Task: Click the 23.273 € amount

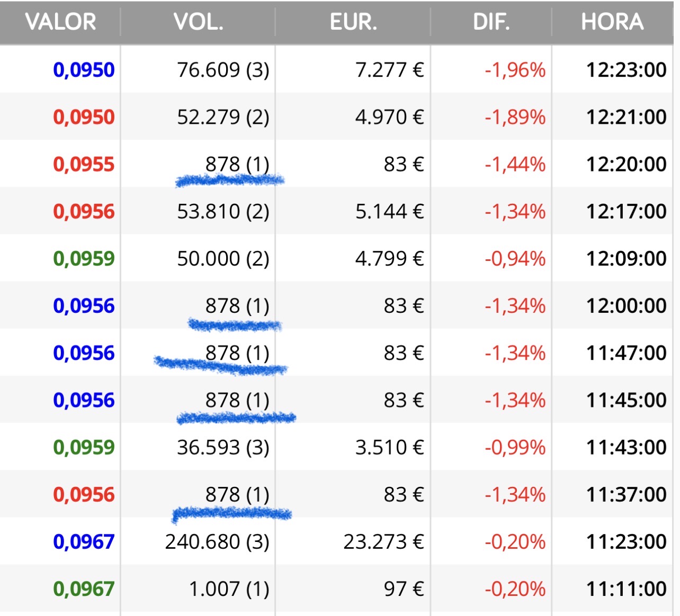Action: click(x=383, y=542)
